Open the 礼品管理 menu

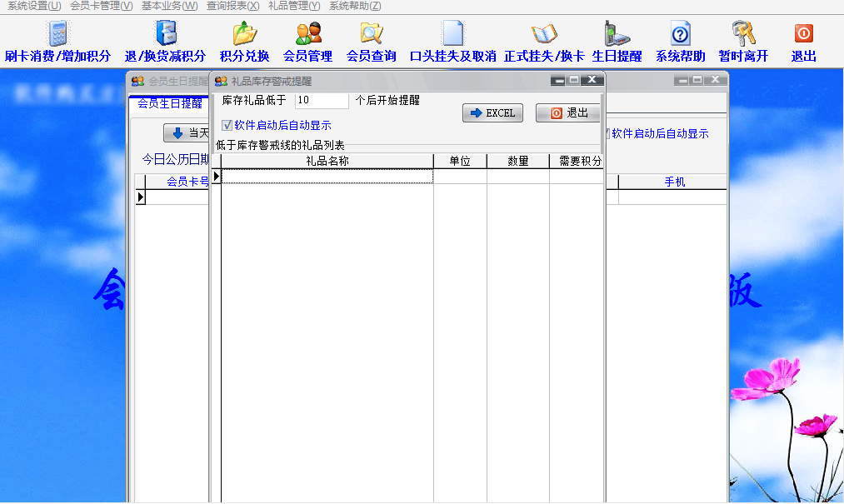[x=294, y=6]
